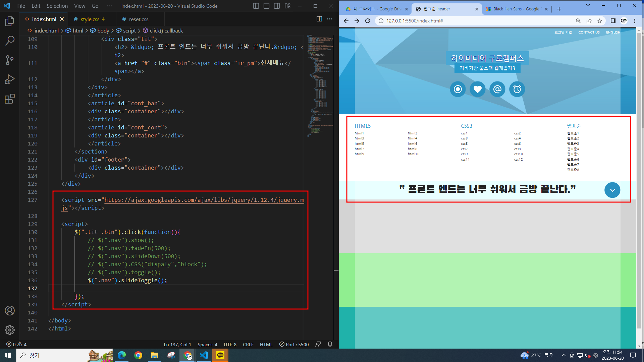Click the heart icon on the webpage
Viewport: 644px width, 362px height.
tap(477, 89)
